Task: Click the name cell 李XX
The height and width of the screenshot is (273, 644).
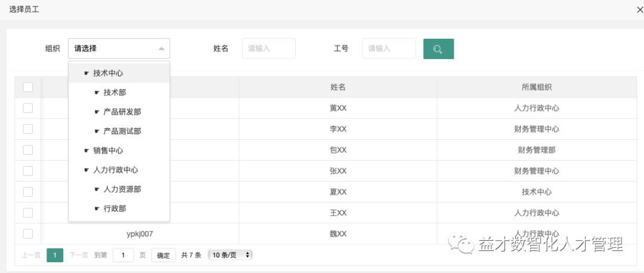Action: coord(338,129)
